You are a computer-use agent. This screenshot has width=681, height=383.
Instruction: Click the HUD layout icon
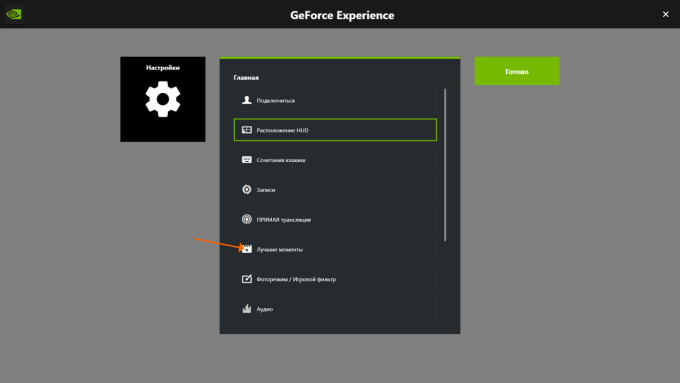[x=247, y=130]
